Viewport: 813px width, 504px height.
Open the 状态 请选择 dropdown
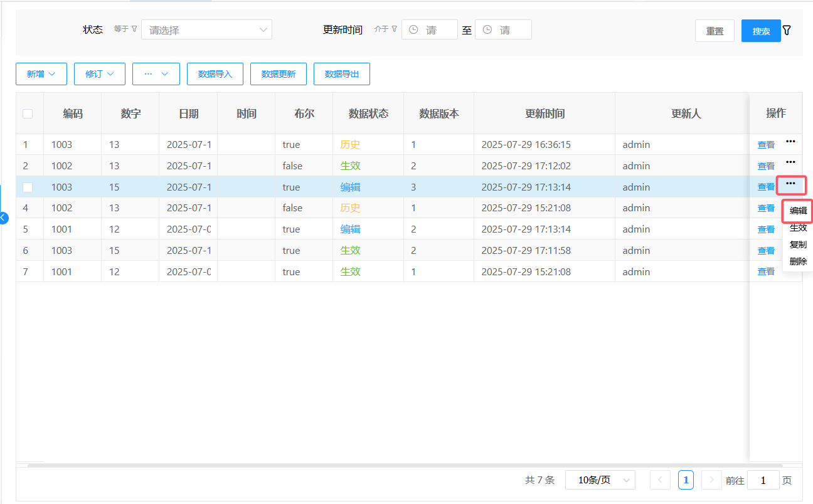point(206,29)
